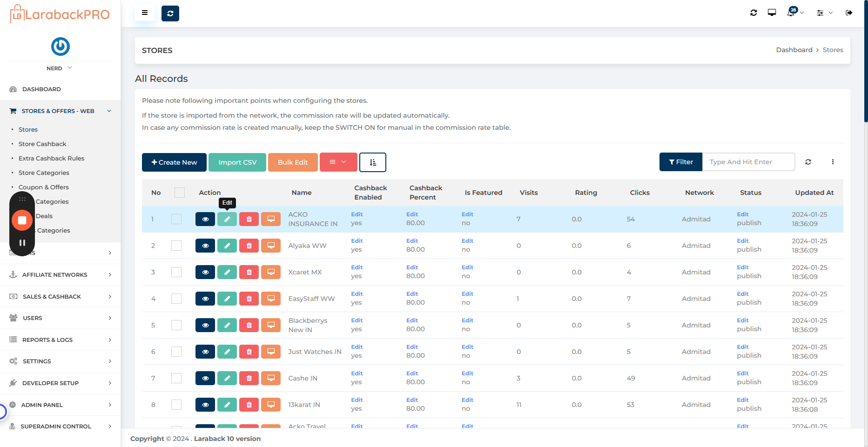Expand Admin Panel menu

point(60,405)
